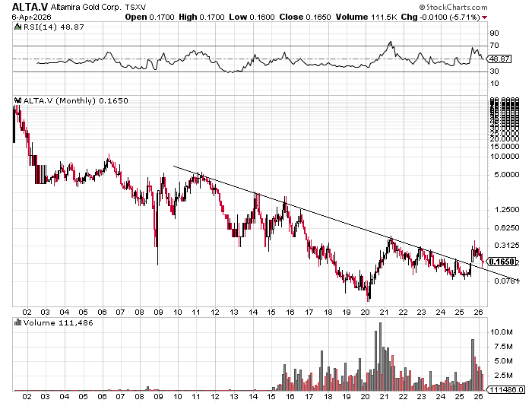Click the 1.2500 price axis label

click(x=507, y=209)
